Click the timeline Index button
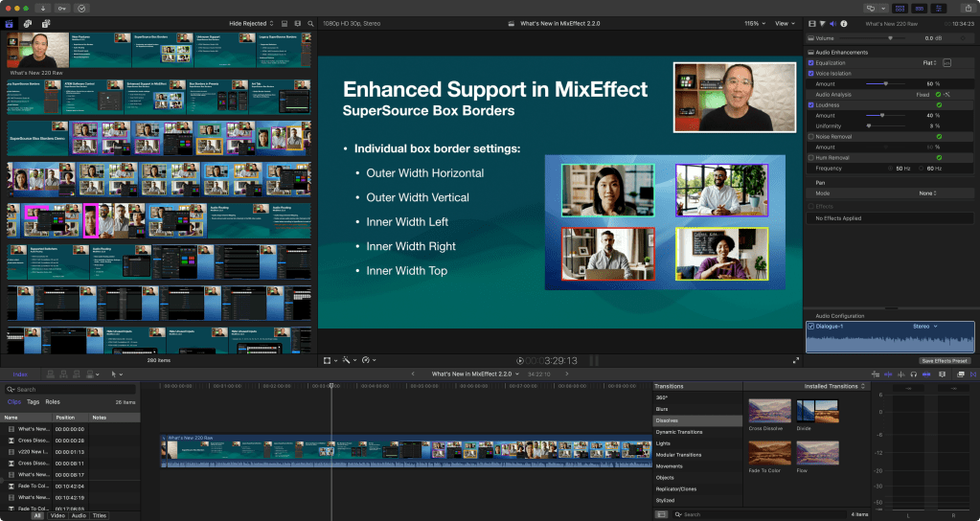The height and width of the screenshot is (521, 980). tap(20, 374)
